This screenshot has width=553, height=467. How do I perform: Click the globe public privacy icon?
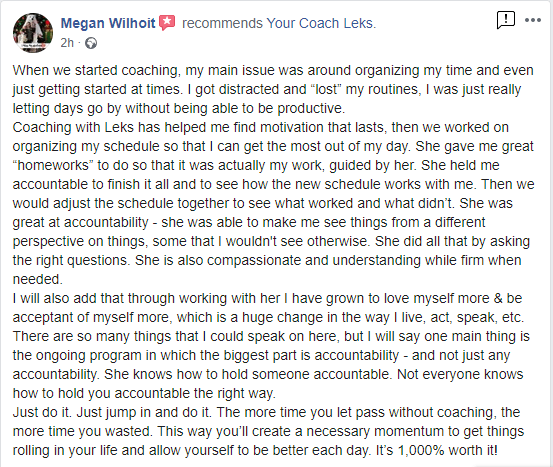coord(91,43)
